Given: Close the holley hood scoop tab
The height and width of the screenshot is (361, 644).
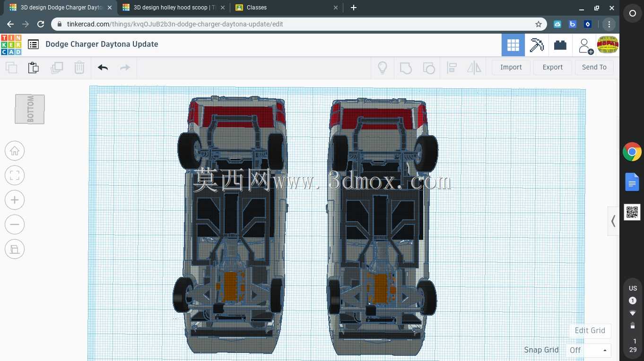Looking at the screenshot, I should (x=223, y=8).
